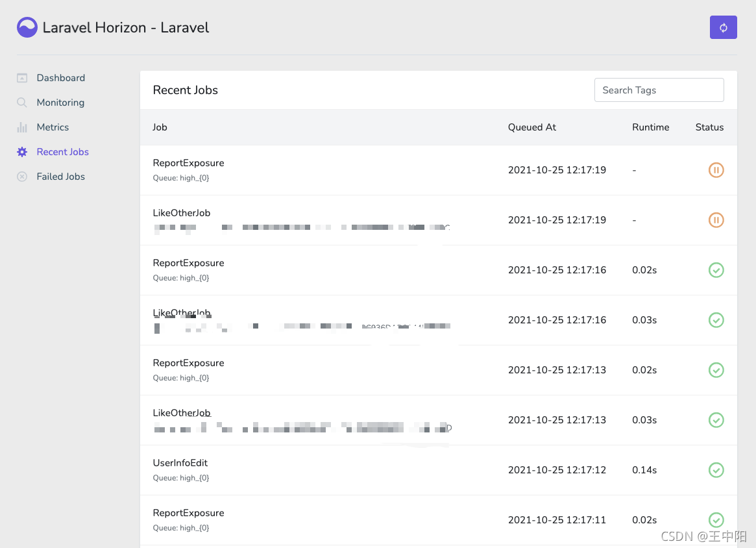The height and width of the screenshot is (548, 756).
Task: Open the Monitoring sidebar item
Action: tap(60, 103)
